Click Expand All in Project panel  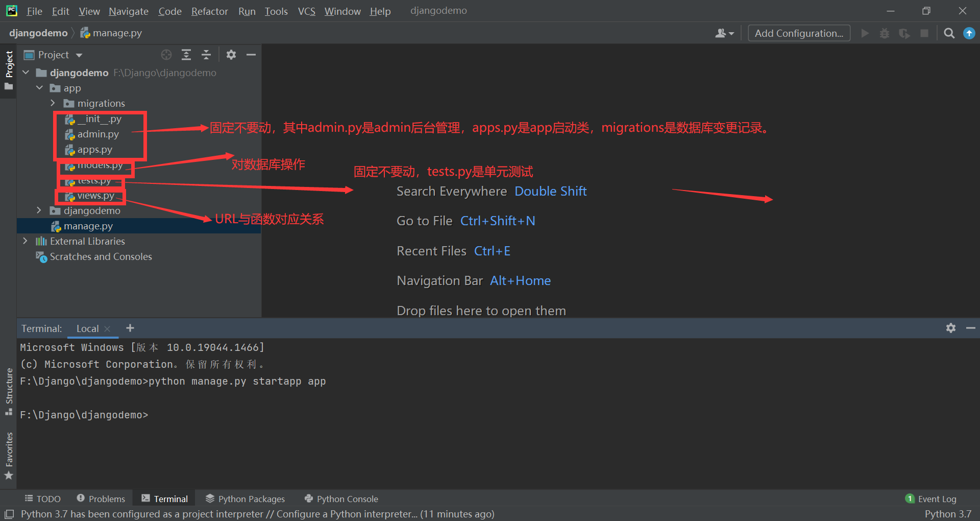click(x=186, y=55)
